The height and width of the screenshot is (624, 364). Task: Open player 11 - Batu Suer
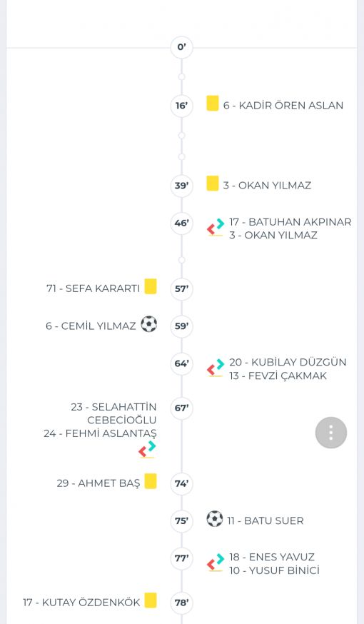[x=266, y=521]
